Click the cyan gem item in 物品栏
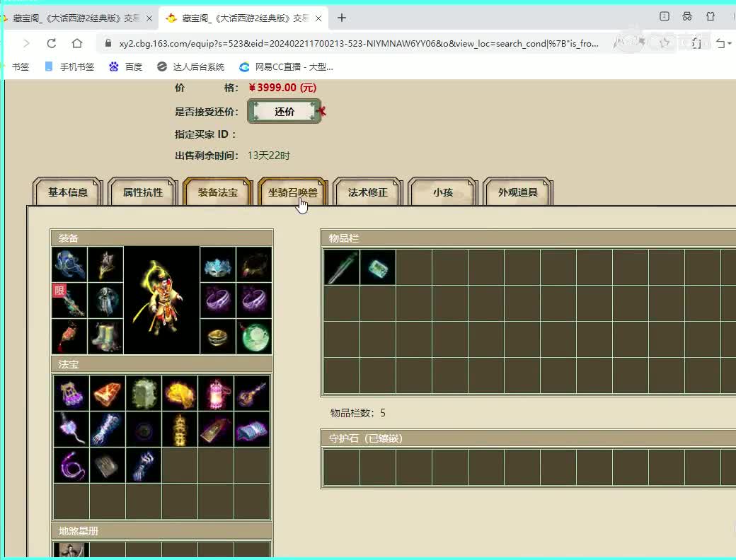 378,267
